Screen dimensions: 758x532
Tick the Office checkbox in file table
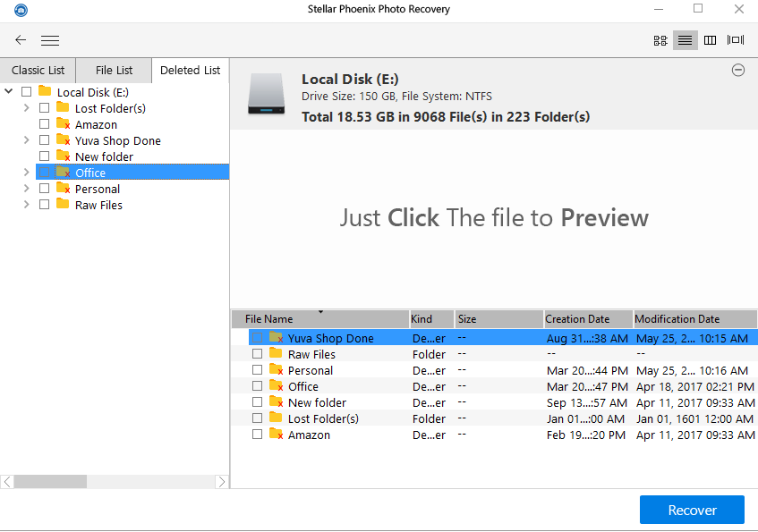pyautogui.click(x=257, y=385)
